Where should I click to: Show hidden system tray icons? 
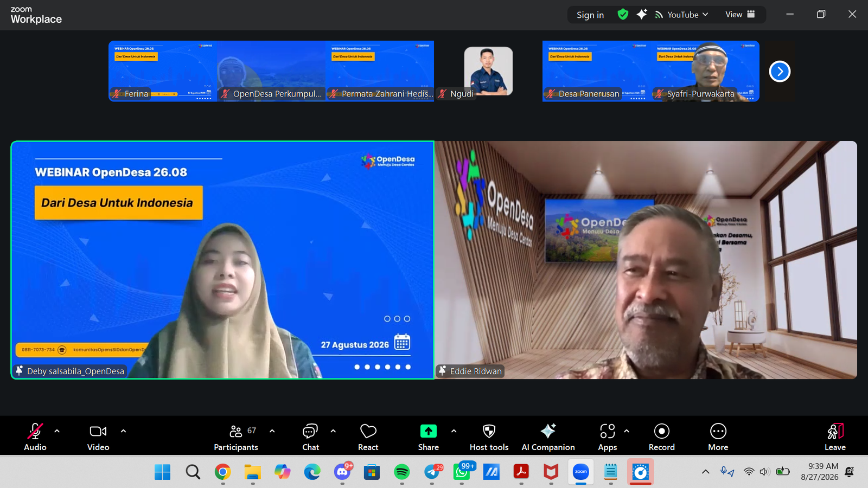[x=705, y=472]
